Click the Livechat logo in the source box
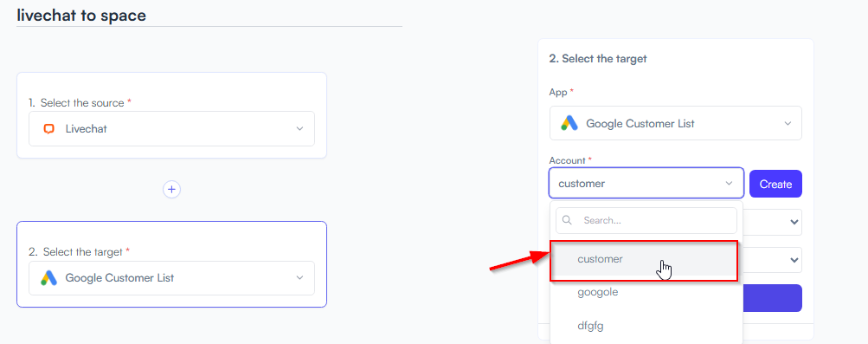This screenshot has width=868, height=344. [x=48, y=129]
